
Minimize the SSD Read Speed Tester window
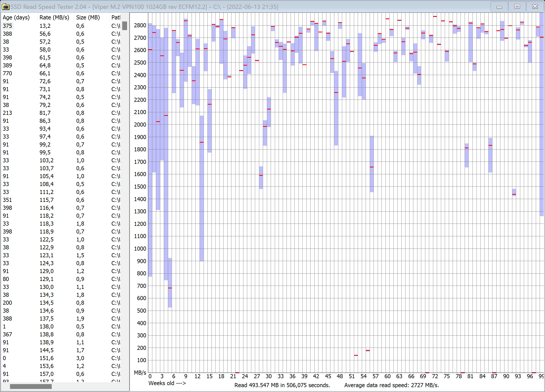point(499,7)
